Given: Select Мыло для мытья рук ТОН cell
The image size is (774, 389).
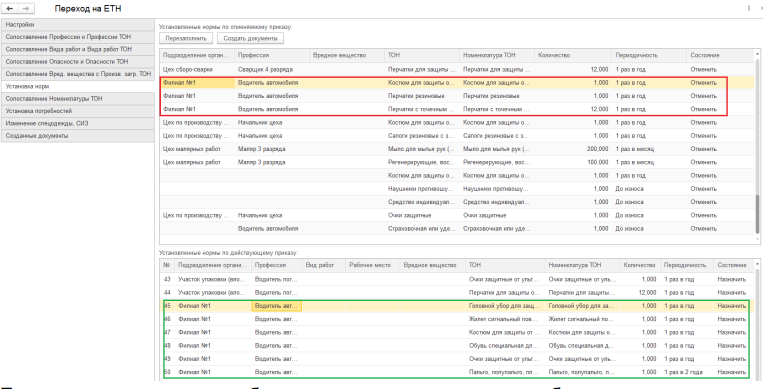Looking at the screenshot, I should tap(422, 149).
